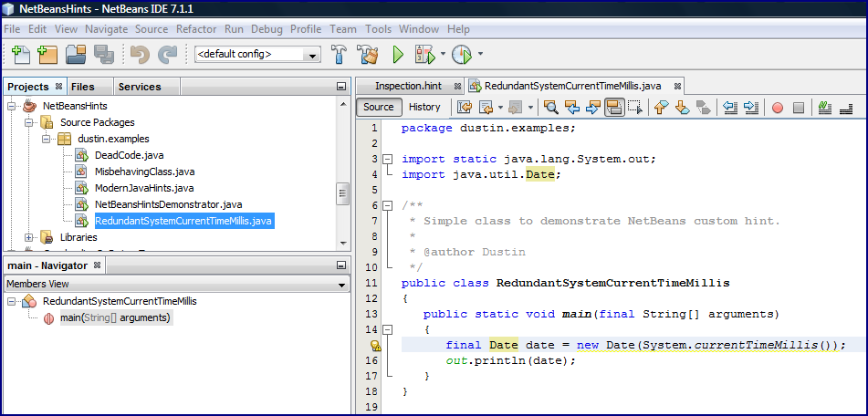Select DeadCode.java in project tree

pos(129,155)
